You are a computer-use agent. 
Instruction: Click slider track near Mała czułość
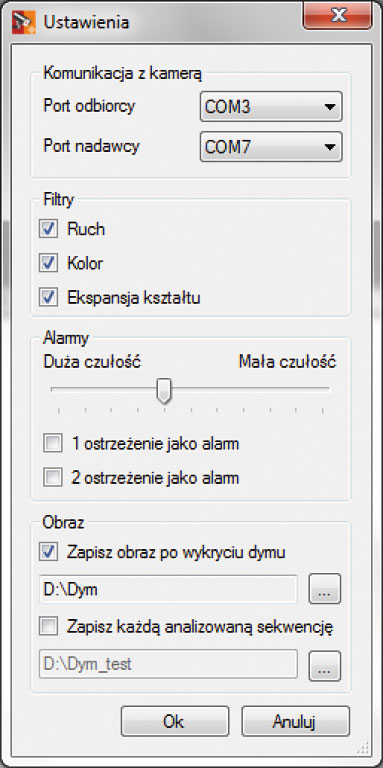[x=313, y=389]
